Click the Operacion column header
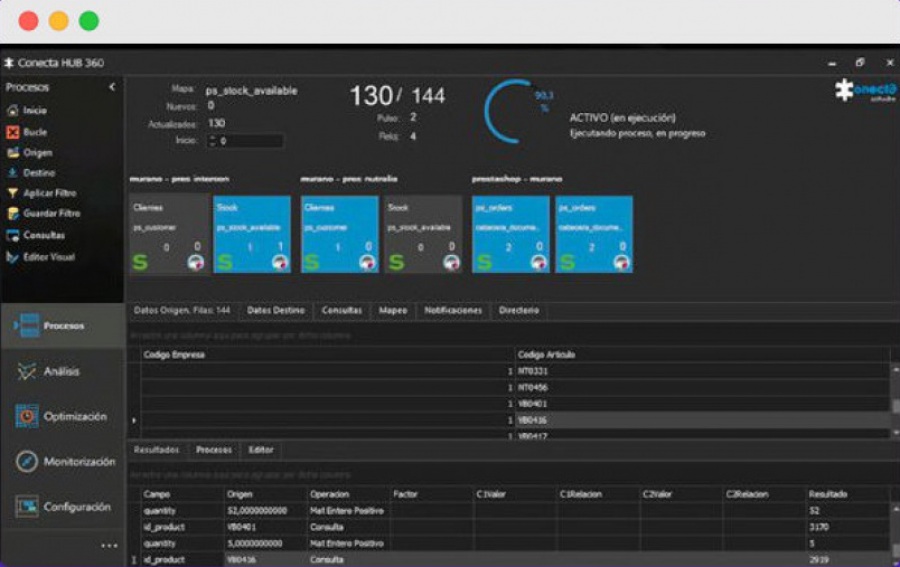The height and width of the screenshot is (567, 900). tap(348, 494)
